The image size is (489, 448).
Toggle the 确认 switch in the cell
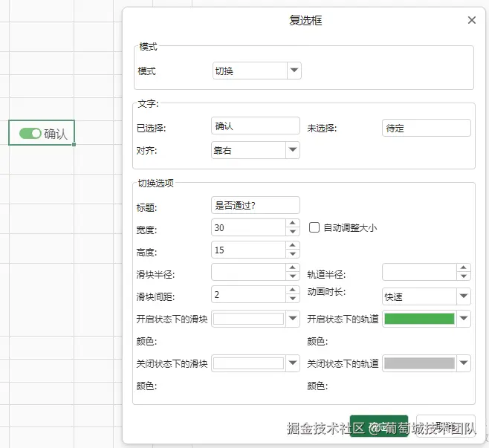tap(30, 134)
